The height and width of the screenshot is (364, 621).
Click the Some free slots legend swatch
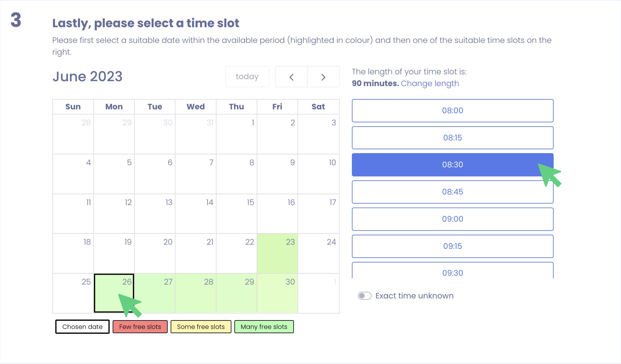coord(201,327)
